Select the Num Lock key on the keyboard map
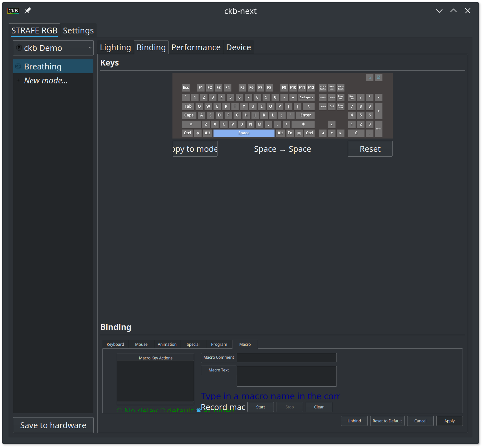This screenshot has width=483, height=448. tap(352, 97)
